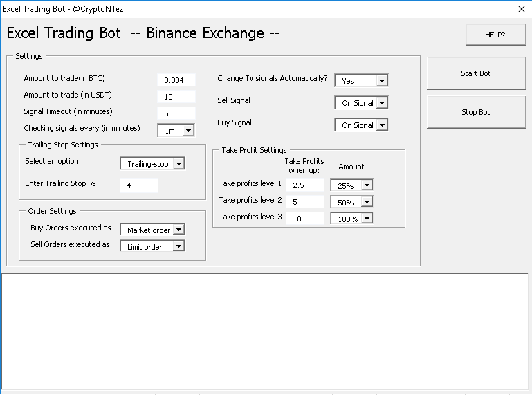
Task: Click the 'Sell Orders executed as' label
Action: click(x=70, y=244)
